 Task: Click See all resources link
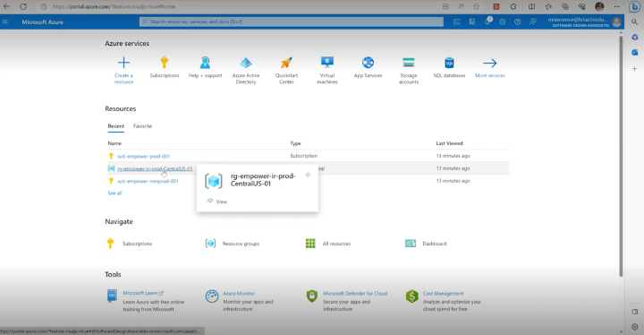click(114, 193)
